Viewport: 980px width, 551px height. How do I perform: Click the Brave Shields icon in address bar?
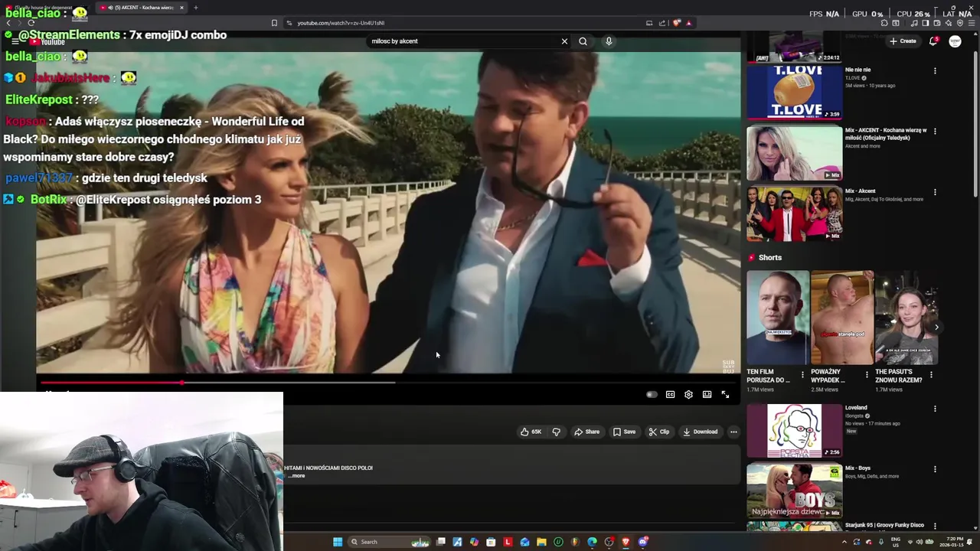[676, 23]
